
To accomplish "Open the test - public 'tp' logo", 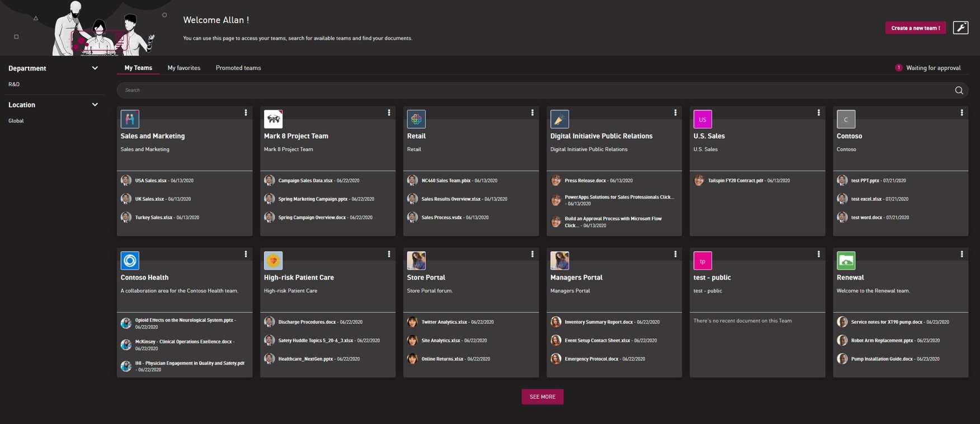I will pyautogui.click(x=703, y=261).
